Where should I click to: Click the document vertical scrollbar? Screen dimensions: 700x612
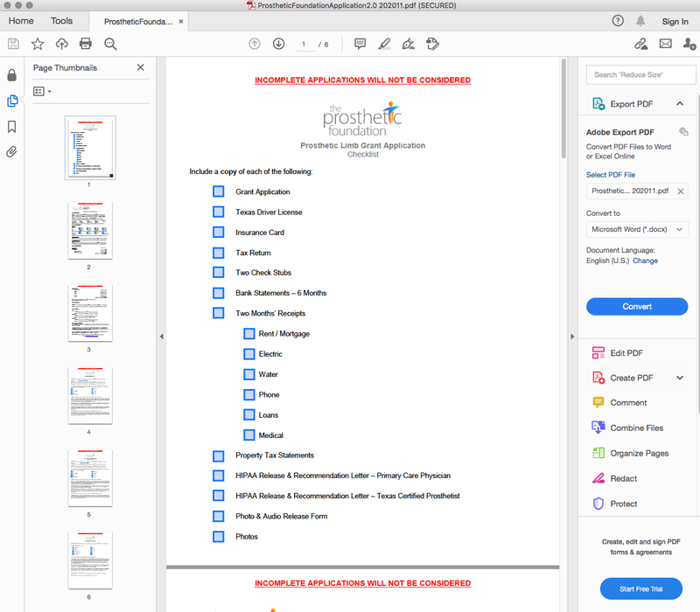click(563, 108)
